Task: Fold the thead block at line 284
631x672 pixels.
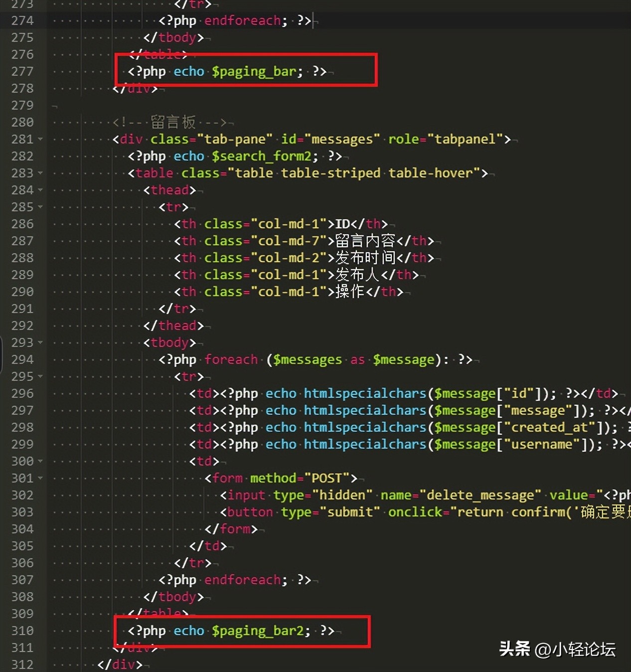Action: (x=40, y=190)
